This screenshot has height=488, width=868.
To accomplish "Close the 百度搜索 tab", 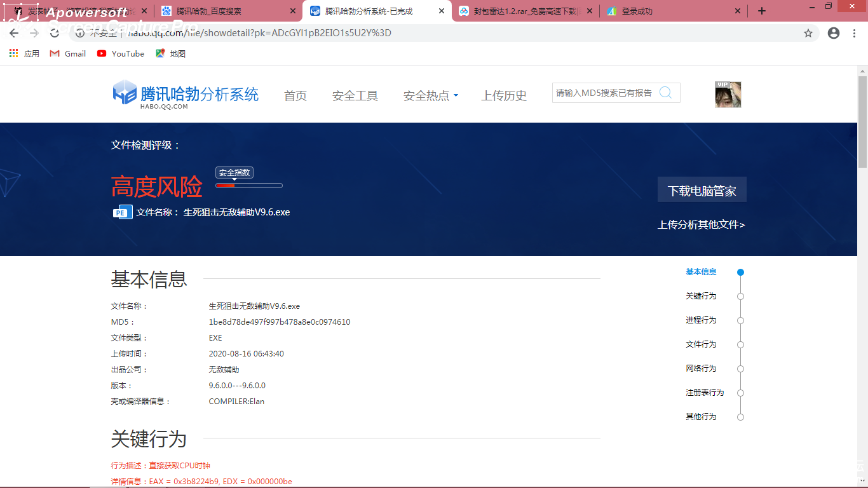I will (x=293, y=11).
